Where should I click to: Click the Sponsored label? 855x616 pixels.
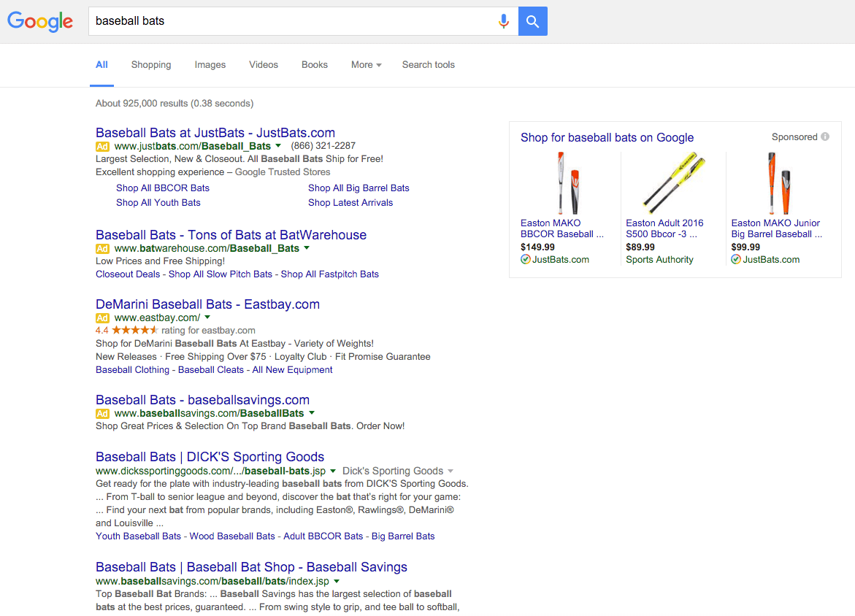(794, 136)
